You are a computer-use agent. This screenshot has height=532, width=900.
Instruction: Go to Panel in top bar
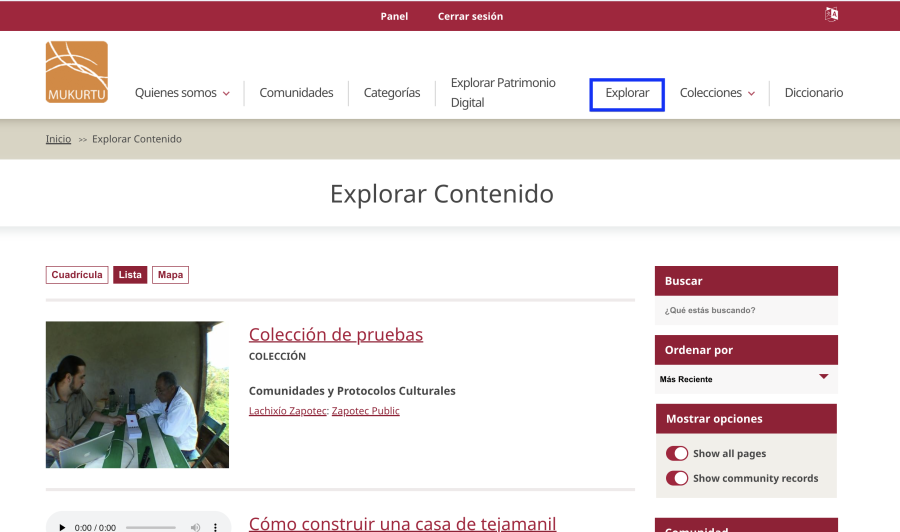coord(394,16)
